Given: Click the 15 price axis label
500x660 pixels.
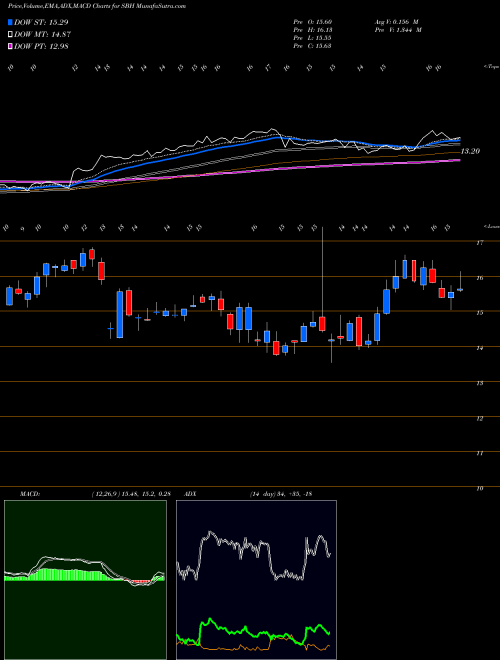Looking at the screenshot, I should pyautogui.click(x=480, y=313).
